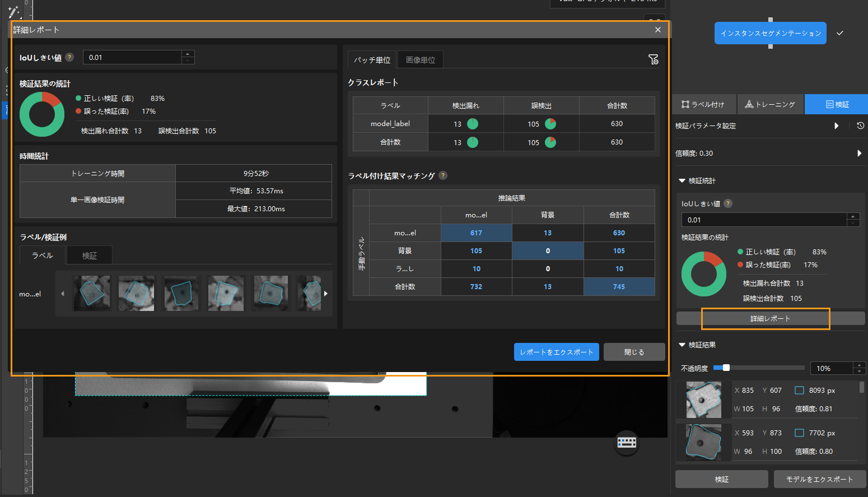The image size is (868, 497).
Task: Click the donut chart in right panel
Action: click(704, 274)
